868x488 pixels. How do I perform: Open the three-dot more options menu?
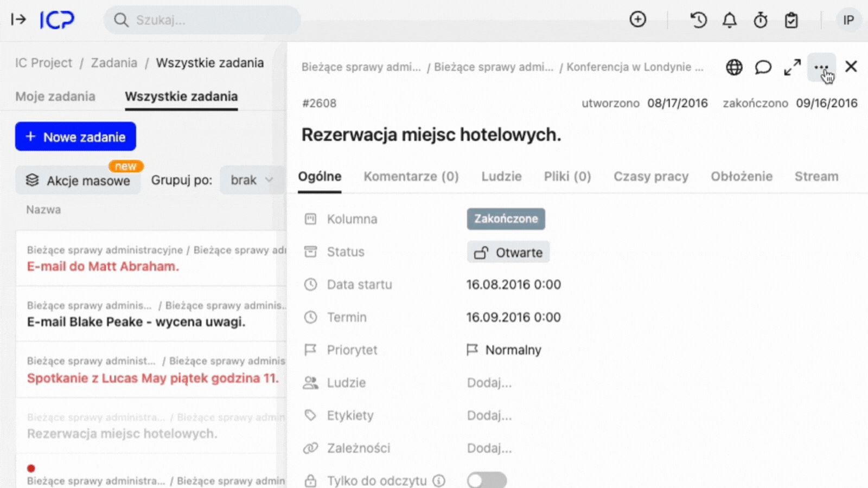coord(822,67)
